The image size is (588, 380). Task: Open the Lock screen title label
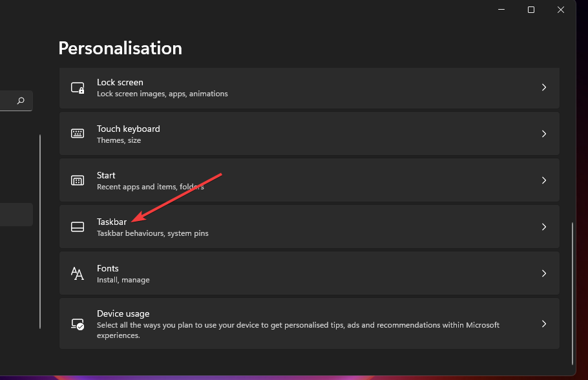click(120, 82)
